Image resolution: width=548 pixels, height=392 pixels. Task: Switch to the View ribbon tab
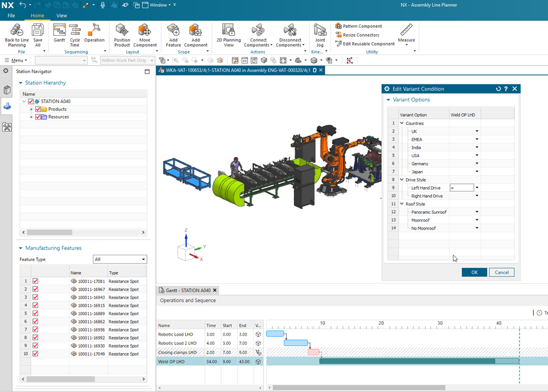point(62,15)
